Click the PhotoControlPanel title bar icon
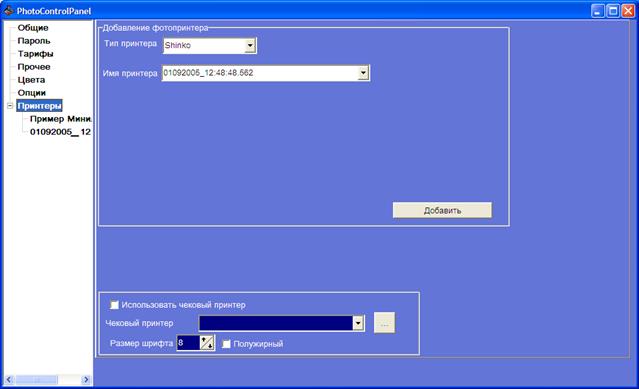The image size is (639, 389). click(x=9, y=11)
